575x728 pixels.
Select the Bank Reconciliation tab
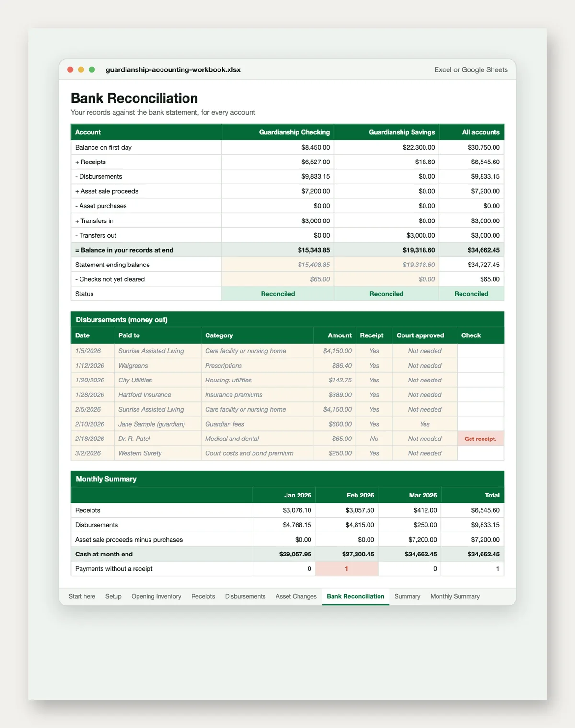tap(356, 596)
